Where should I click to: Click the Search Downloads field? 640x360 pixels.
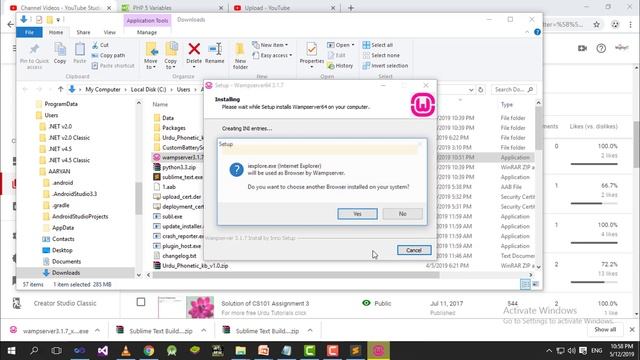point(513,89)
